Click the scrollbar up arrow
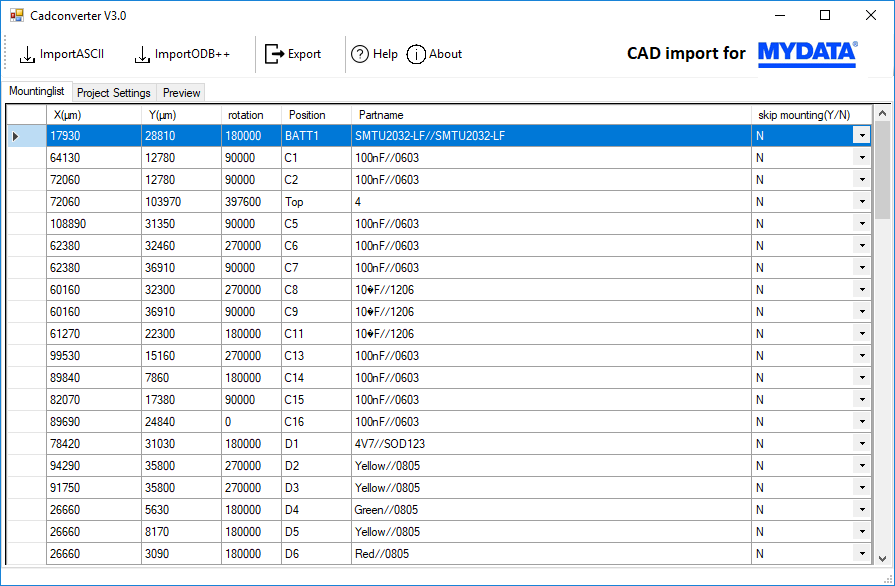Screen dimensions: 895x586 pos(882,114)
